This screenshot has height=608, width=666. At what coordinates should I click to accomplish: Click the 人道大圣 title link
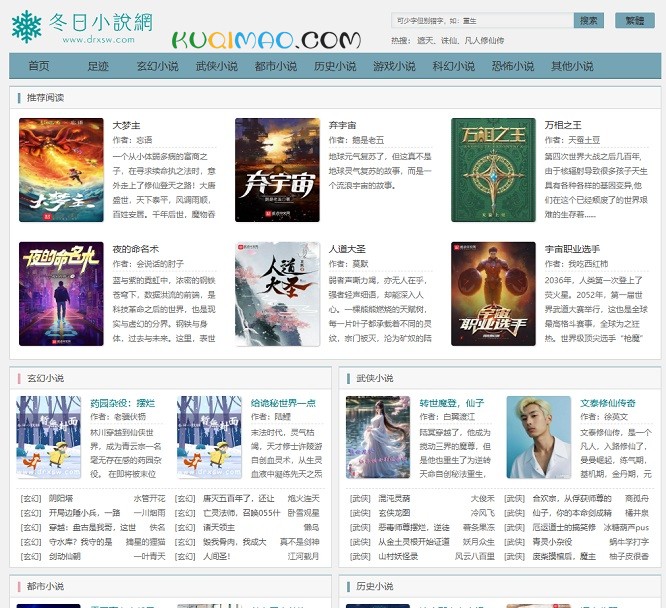tap(347, 249)
